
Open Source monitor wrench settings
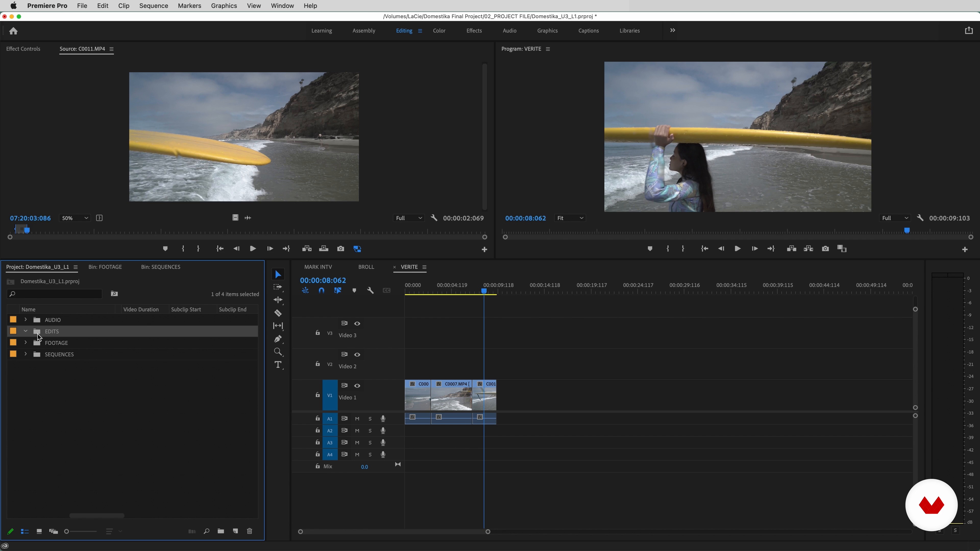click(x=434, y=218)
